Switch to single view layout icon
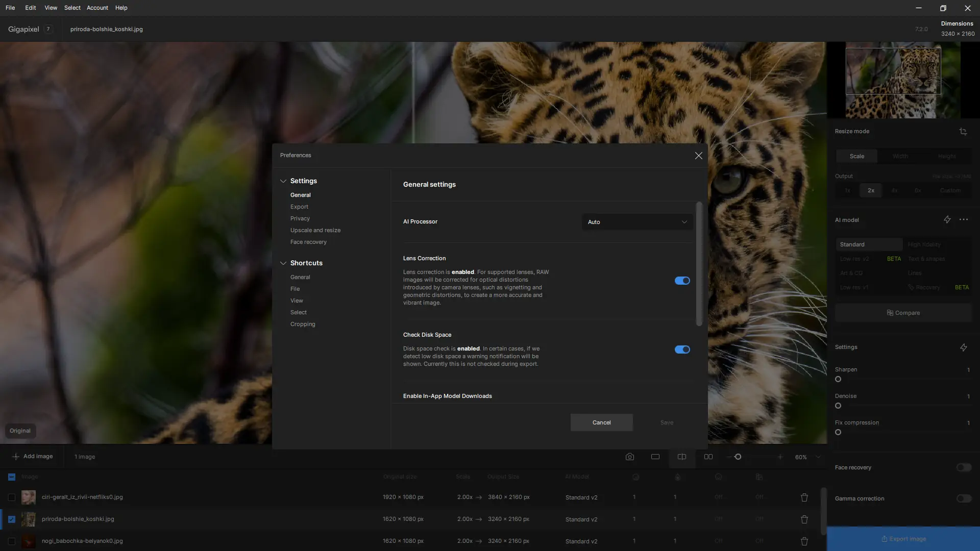The height and width of the screenshot is (551, 980). 655,457
